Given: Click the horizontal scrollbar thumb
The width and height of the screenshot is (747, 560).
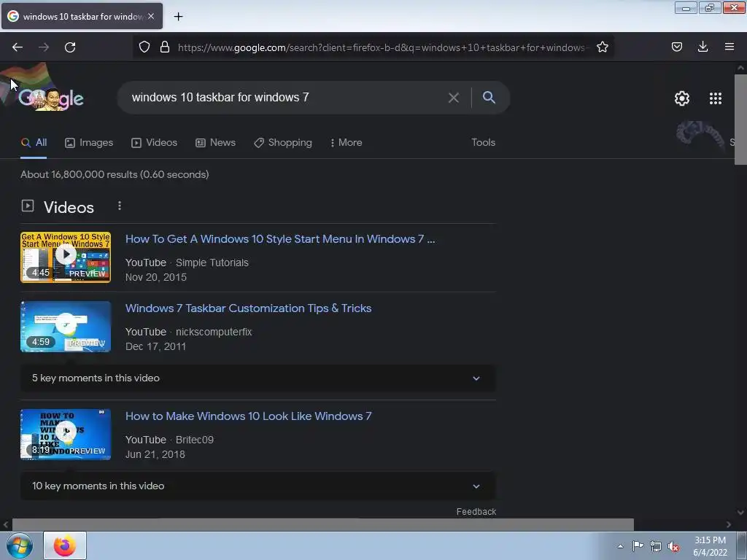Looking at the screenshot, I should 323,524.
